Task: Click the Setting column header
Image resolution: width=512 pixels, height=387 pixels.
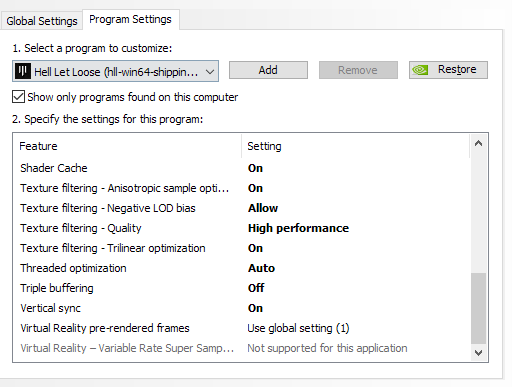Action: pos(264,146)
